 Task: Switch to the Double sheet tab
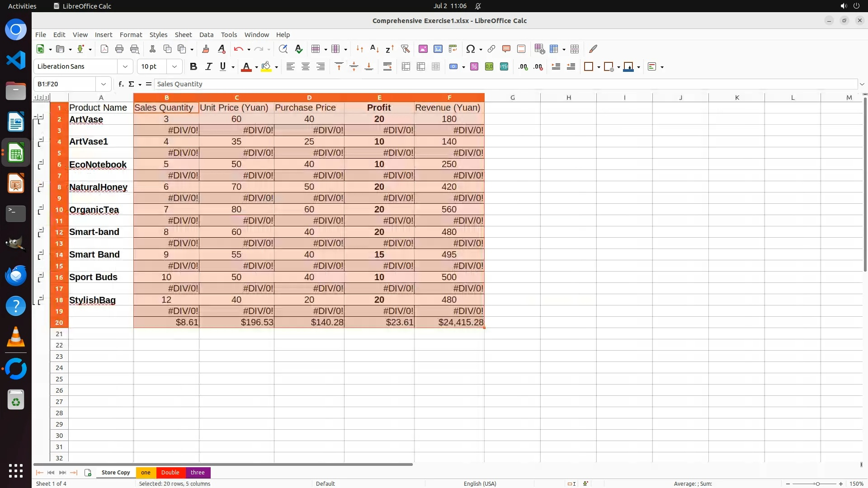point(170,472)
